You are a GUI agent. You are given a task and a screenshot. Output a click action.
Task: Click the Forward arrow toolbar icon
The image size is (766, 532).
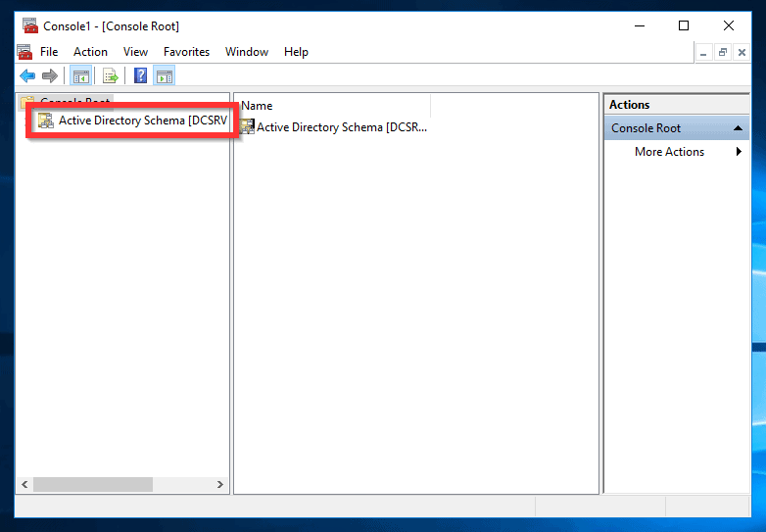point(50,75)
